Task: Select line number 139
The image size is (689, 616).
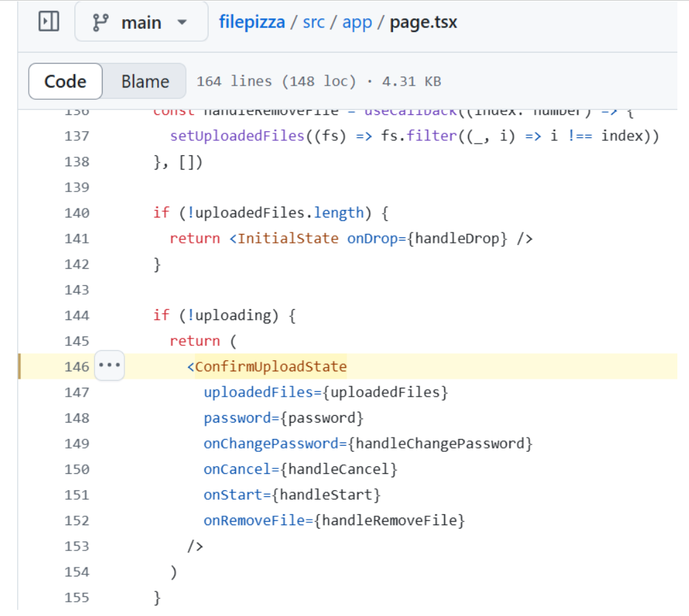Action: [x=77, y=187]
